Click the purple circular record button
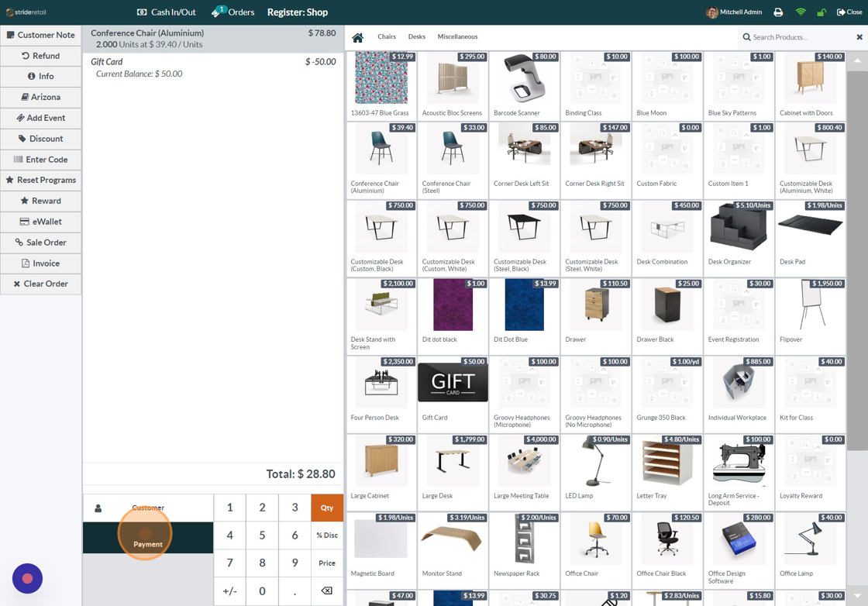Image resolution: width=868 pixels, height=606 pixels. (27, 578)
